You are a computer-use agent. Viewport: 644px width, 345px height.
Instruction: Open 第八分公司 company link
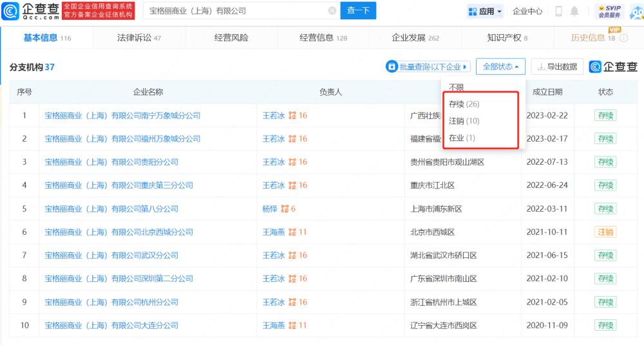[111, 209]
